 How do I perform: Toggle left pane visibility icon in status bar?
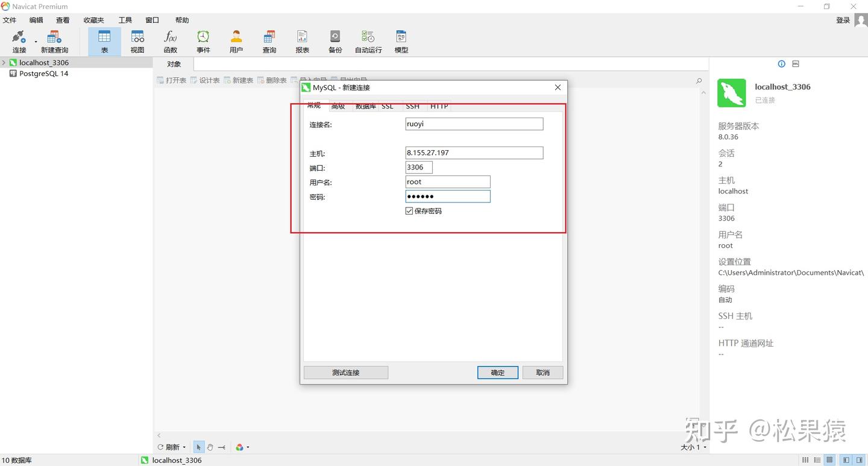(x=846, y=460)
